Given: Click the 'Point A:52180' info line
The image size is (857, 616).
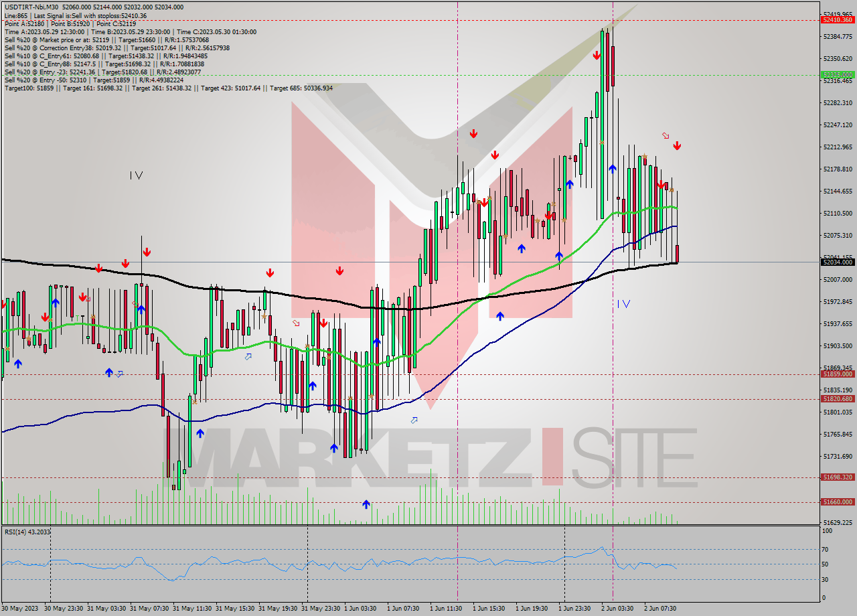Looking at the screenshot, I should (x=70, y=23).
